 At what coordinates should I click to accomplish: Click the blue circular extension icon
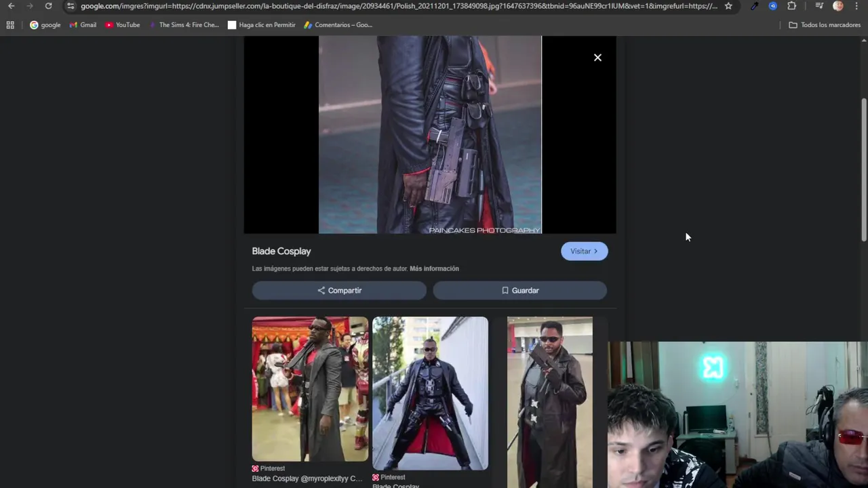click(x=773, y=6)
